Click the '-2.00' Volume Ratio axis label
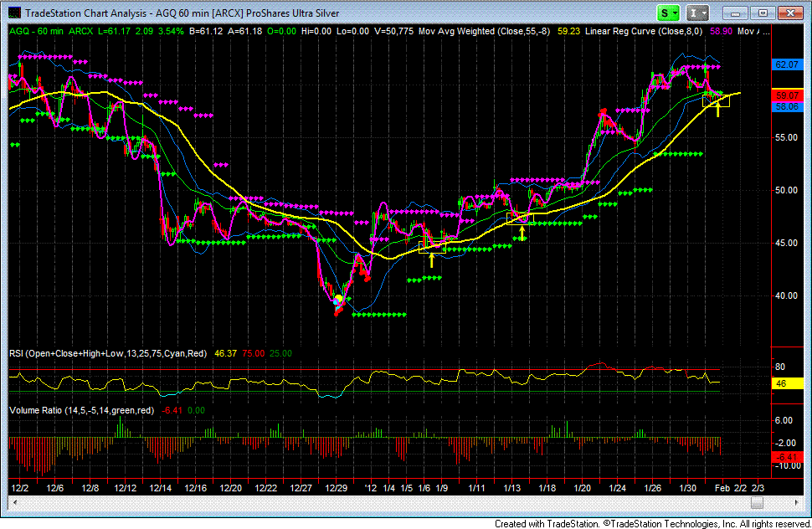 pyautogui.click(x=784, y=443)
